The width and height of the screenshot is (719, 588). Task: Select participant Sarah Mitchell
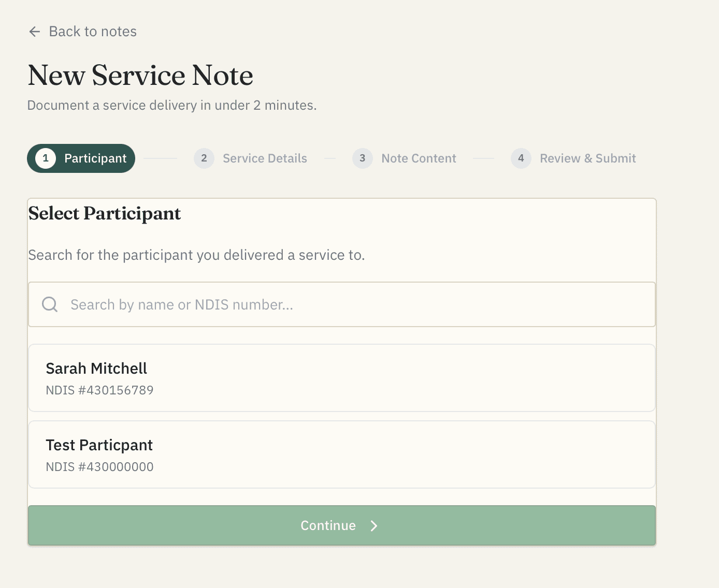(x=342, y=378)
